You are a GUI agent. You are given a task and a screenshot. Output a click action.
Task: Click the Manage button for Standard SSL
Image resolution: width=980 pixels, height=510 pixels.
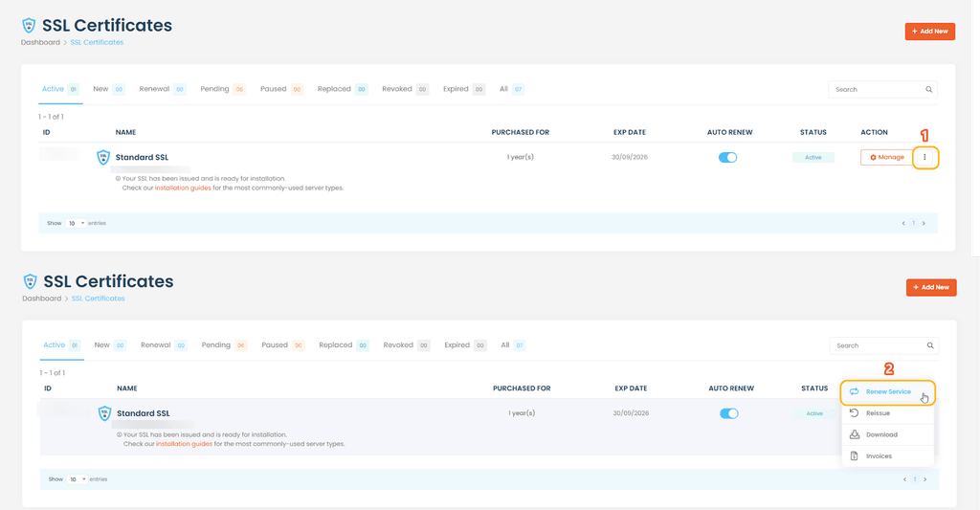click(x=886, y=158)
